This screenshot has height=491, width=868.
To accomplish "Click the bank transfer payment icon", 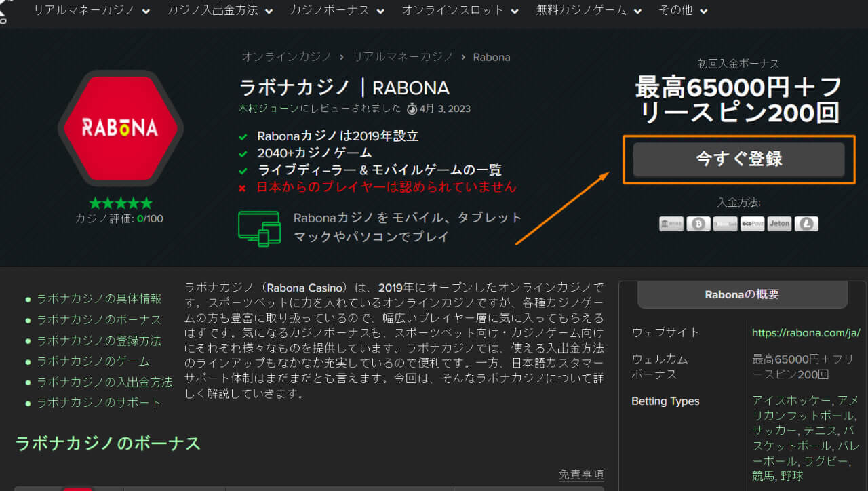I will (671, 224).
